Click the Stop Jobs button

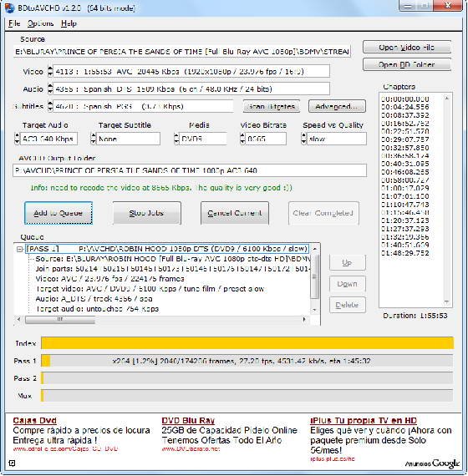(x=147, y=213)
